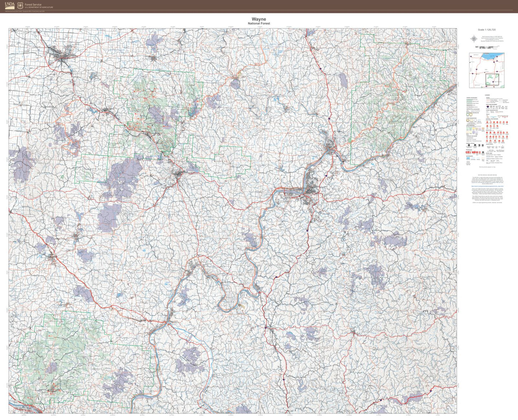Click the Forest Service shield logo in header
This screenshot has height=420, width=518.
point(20,5)
